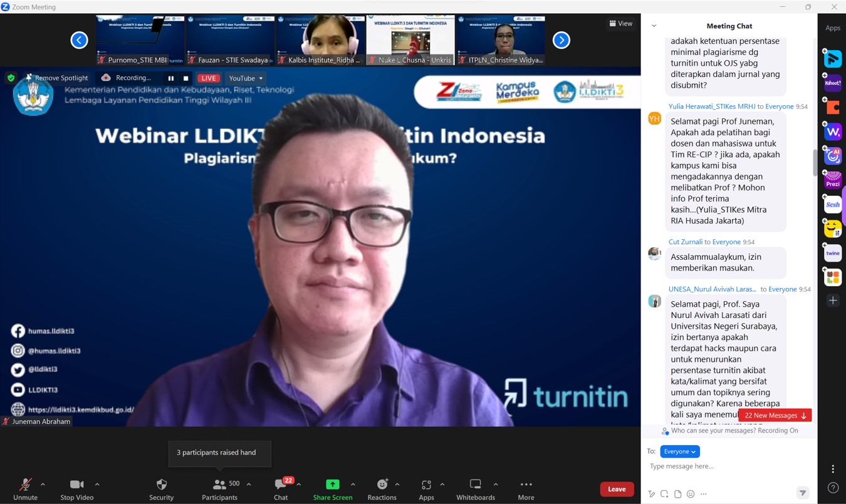846x504 pixels.
Task: Open audio options arrow beside Unmute
Action: coord(43,484)
